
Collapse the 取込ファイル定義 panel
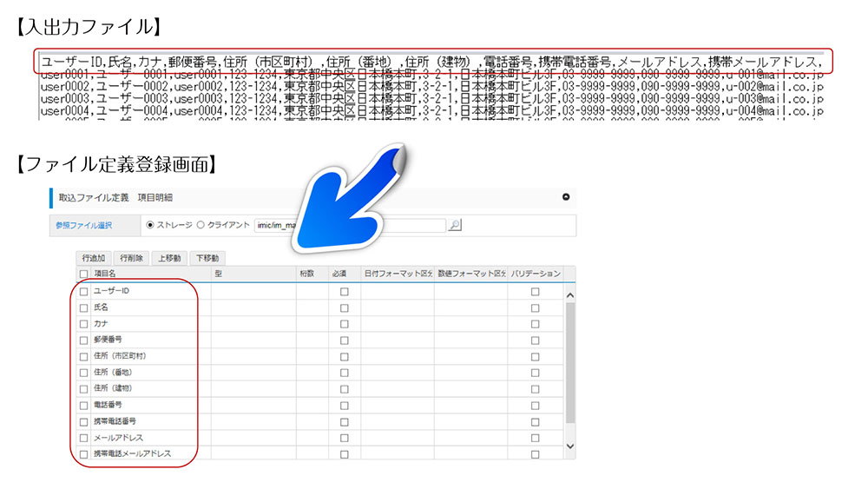(566, 196)
